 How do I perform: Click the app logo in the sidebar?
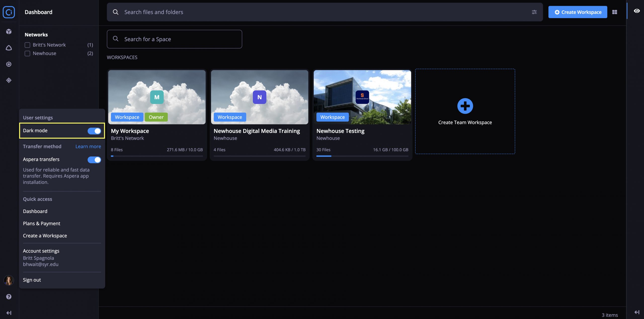(9, 12)
